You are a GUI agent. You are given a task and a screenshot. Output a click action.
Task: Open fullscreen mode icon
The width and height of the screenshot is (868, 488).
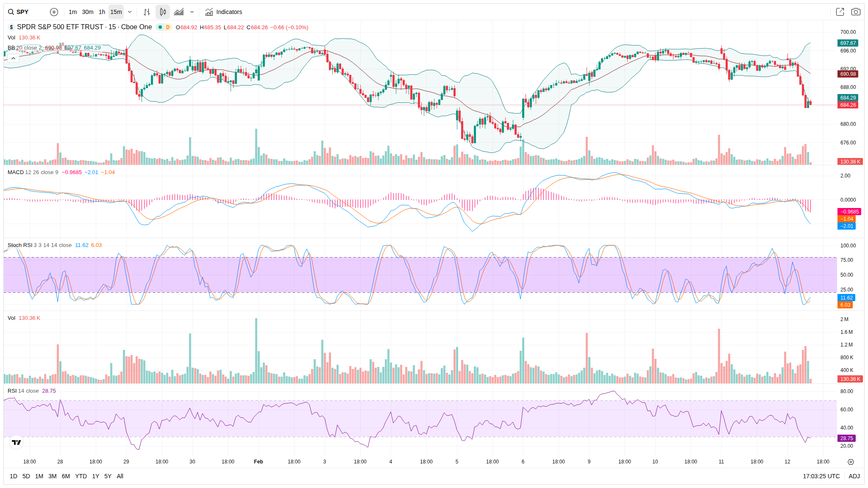(x=840, y=12)
